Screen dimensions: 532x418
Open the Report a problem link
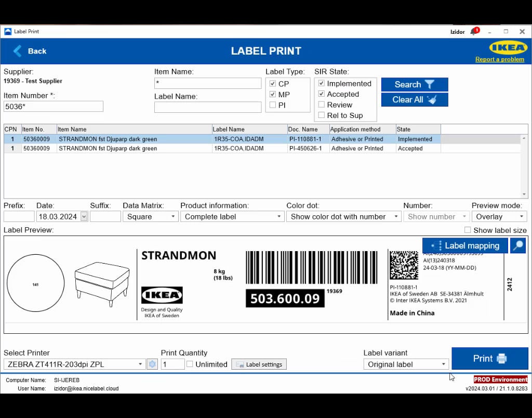click(499, 59)
